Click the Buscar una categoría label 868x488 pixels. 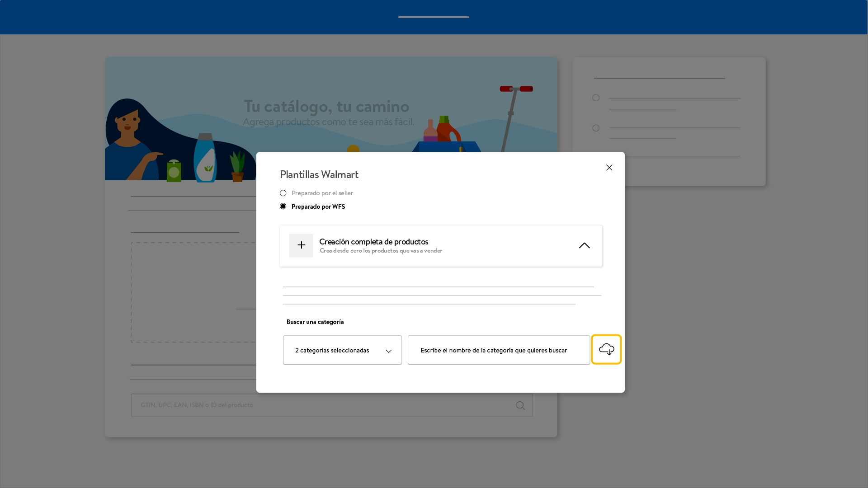[315, 322]
